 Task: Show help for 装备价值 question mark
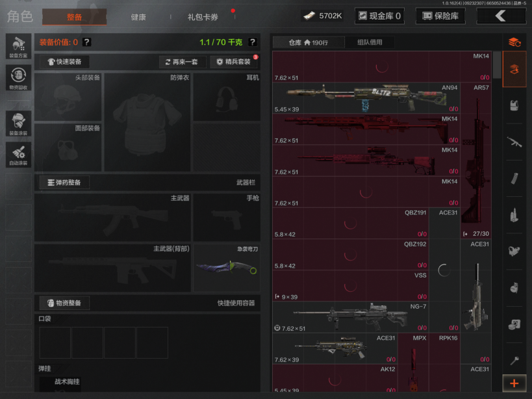point(86,42)
